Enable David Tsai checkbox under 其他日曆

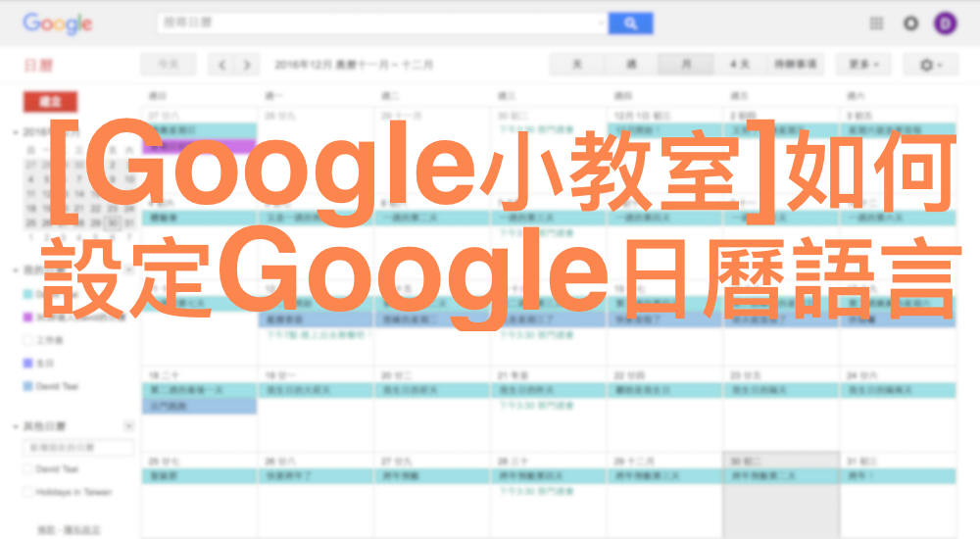click(x=27, y=469)
